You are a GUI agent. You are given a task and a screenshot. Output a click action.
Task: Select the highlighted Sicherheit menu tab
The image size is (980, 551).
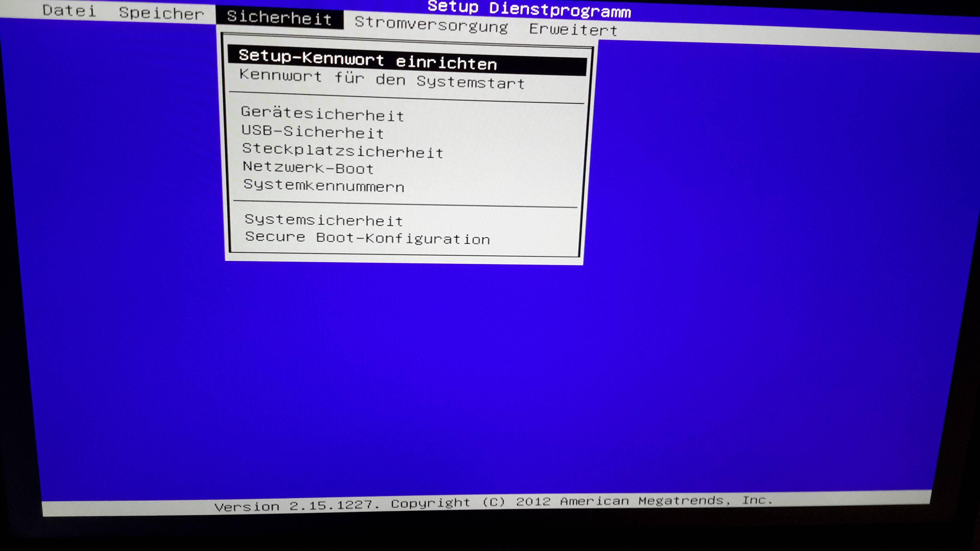[279, 18]
